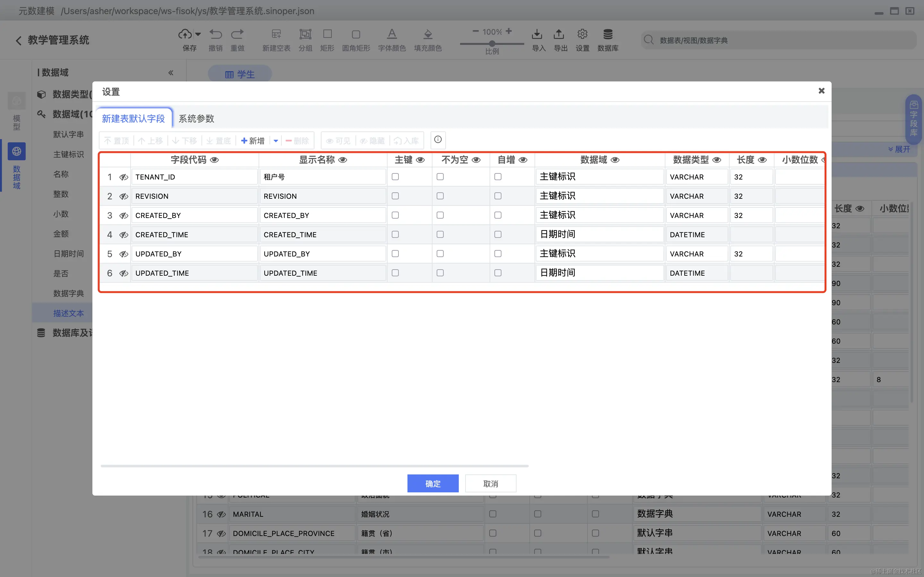Viewport: 924px width, 577px height.
Task: Switch to the 系统参数 tab
Action: tap(196, 119)
